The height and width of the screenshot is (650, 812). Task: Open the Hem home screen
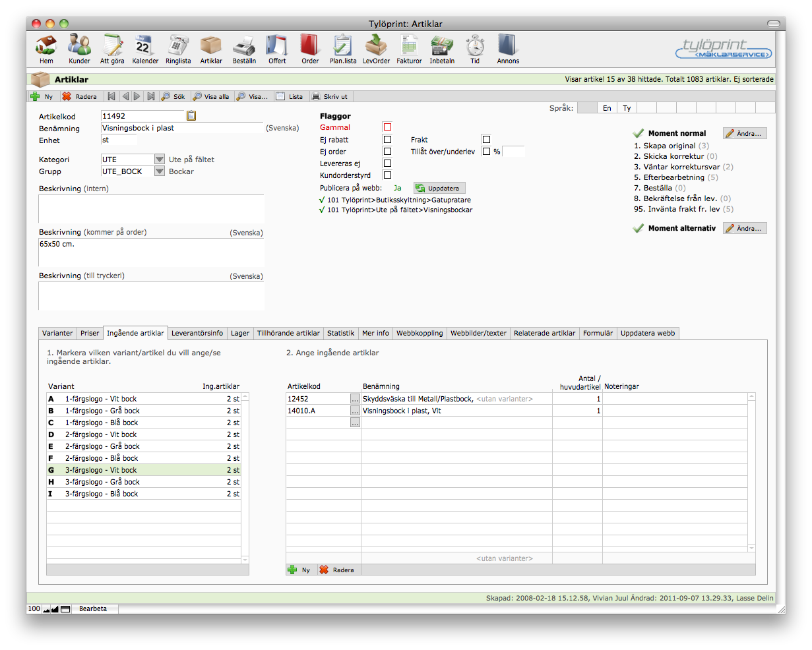point(46,49)
